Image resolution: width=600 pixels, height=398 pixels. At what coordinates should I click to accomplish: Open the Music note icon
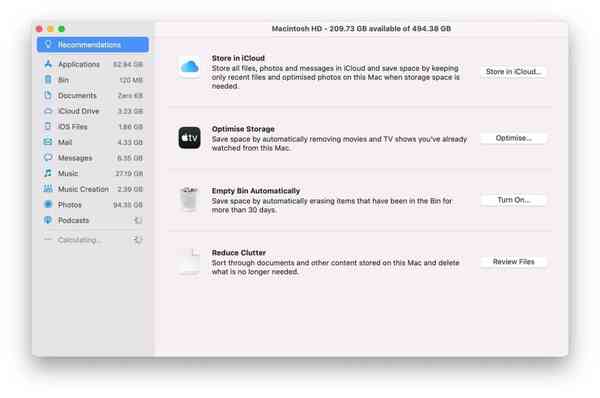click(48, 173)
